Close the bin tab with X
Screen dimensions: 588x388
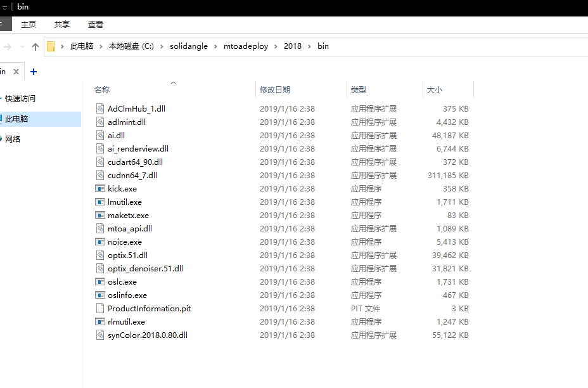point(16,72)
